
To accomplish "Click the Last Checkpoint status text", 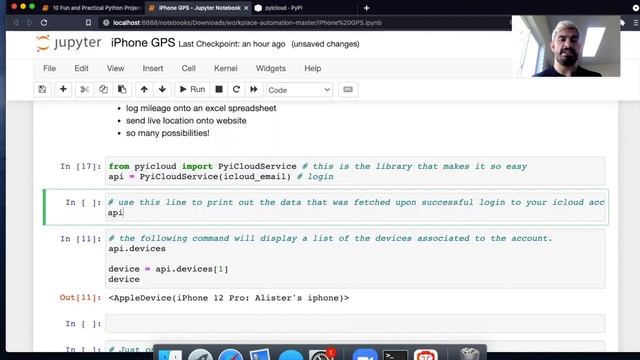I will tap(231, 44).
